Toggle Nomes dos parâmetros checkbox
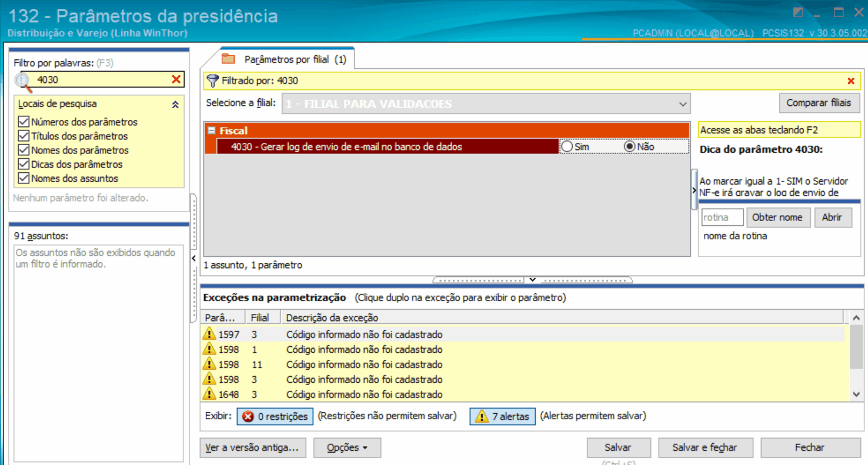The height and width of the screenshot is (465, 868). tap(24, 150)
